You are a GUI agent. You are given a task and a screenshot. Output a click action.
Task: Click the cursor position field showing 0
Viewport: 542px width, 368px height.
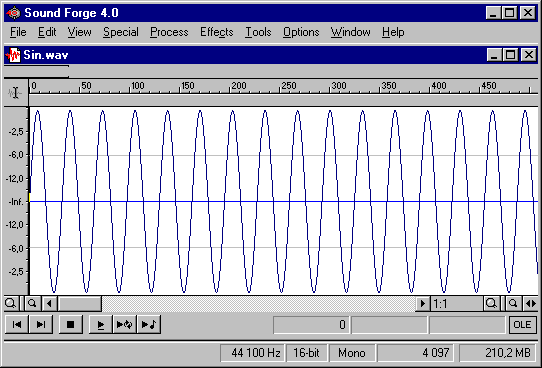tap(311, 325)
